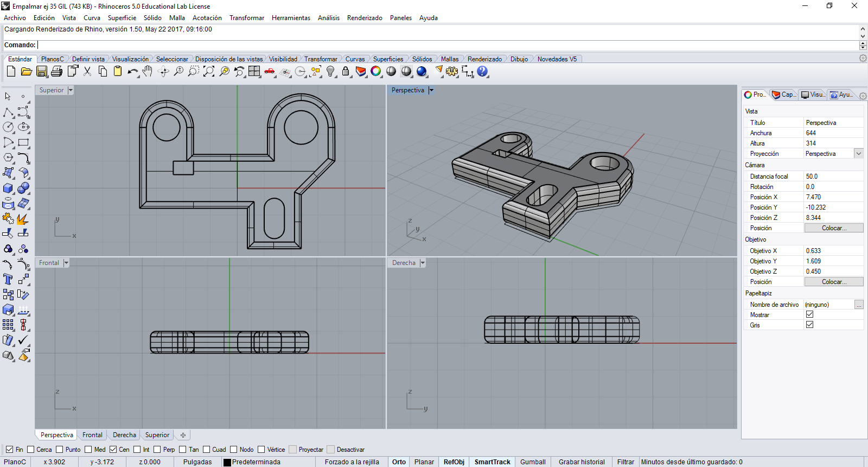Viewport: 868px width, 467px height.
Task: Click the Lock objects padlock icon
Action: pos(346,71)
